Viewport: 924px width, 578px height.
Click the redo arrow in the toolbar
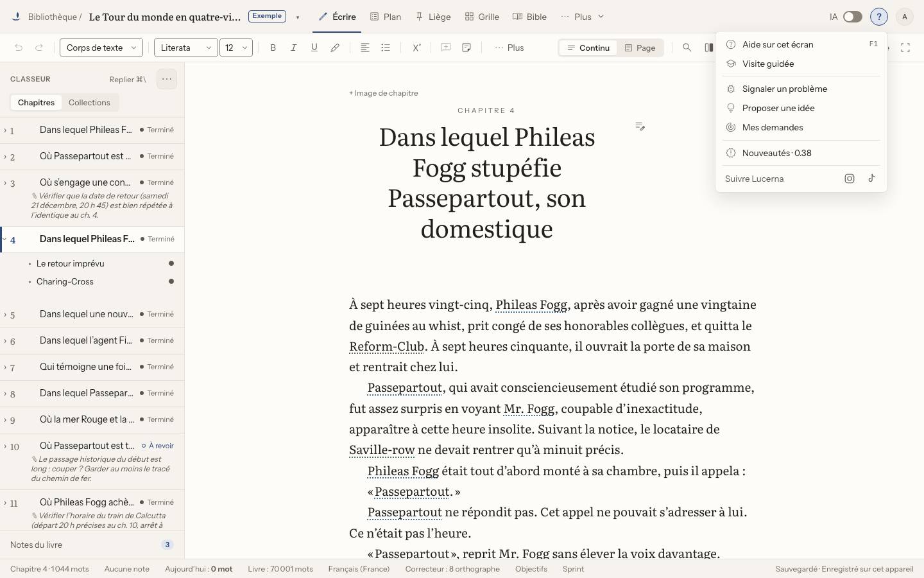(39, 48)
